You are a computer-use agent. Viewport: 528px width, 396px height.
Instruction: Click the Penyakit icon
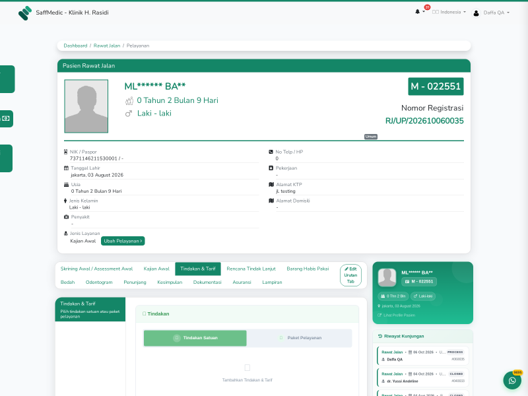[66, 217]
